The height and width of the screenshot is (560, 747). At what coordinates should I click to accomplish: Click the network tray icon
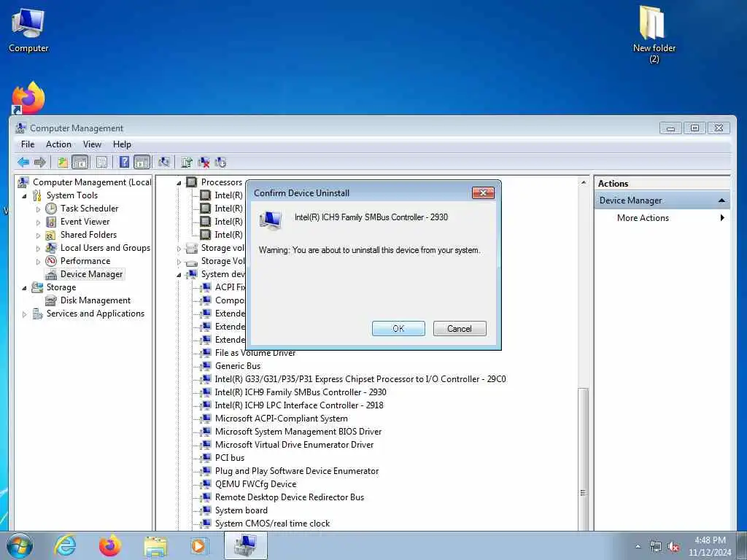tap(656, 547)
